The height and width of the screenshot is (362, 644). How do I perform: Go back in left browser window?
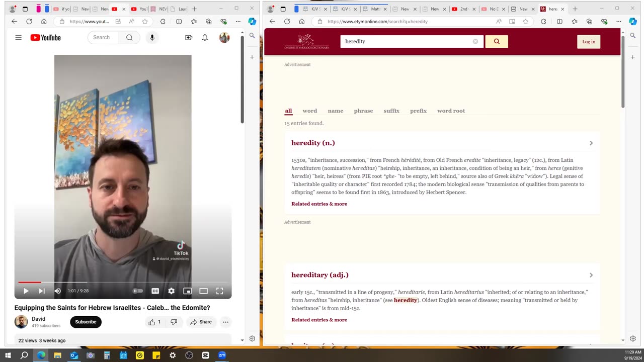[14, 22]
